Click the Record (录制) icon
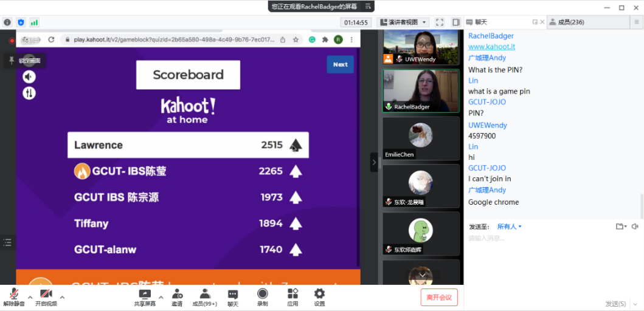 click(x=263, y=294)
